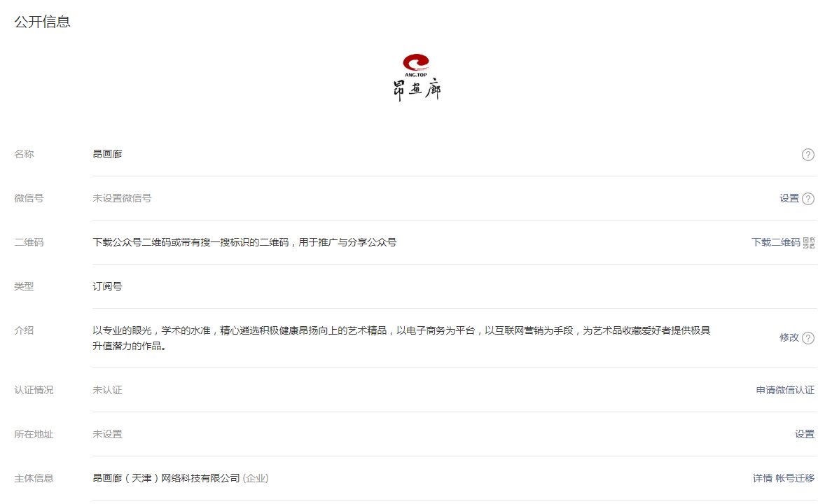Click the 昂画廊 account logo image

(x=416, y=78)
